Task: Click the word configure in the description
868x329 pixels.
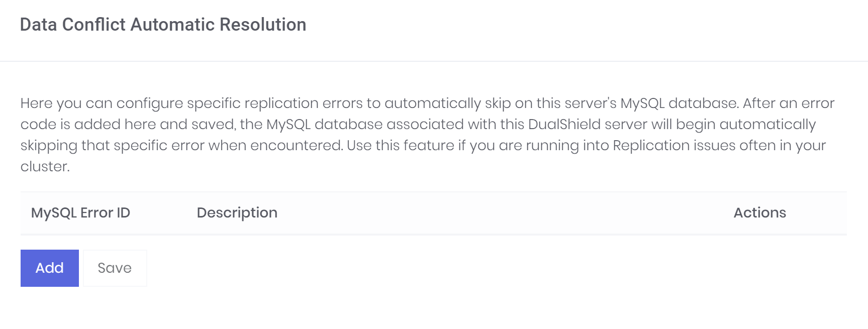Action: pos(150,103)
